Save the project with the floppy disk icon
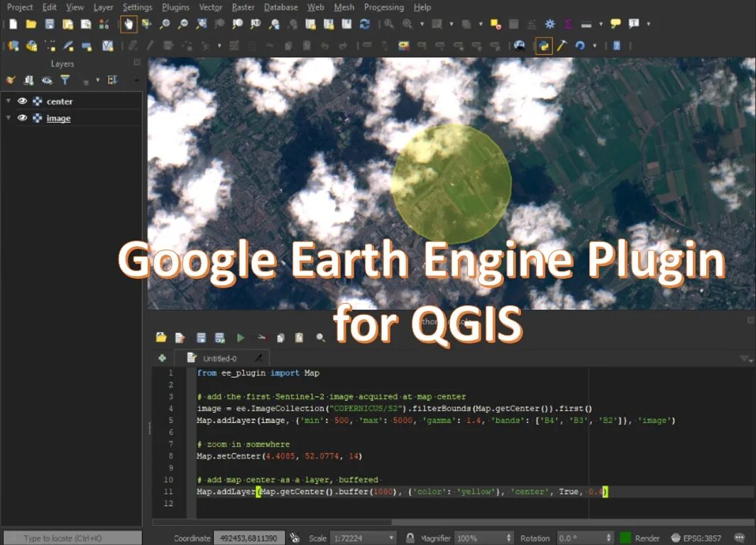The height and width of the screenshot is (545, 756). (x=50, y=23)
